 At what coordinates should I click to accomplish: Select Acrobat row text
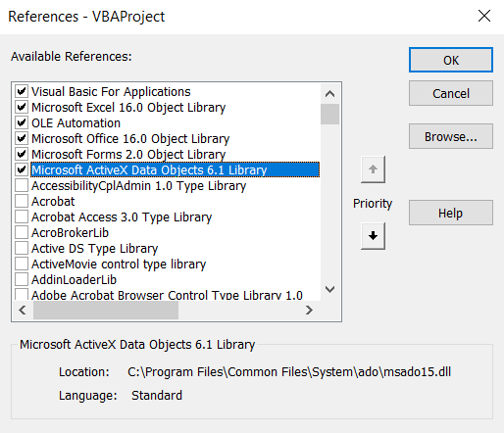(x=53, y=202)
